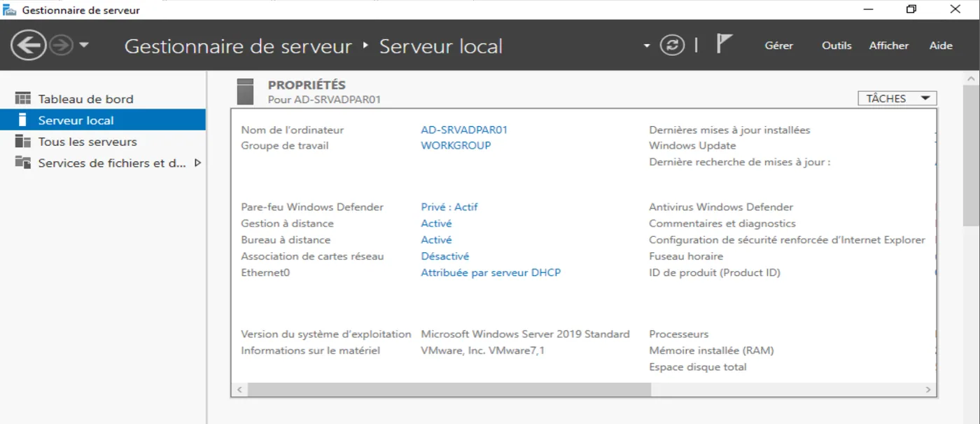Open Services de fichiers et de stockage

click(103, 163)
